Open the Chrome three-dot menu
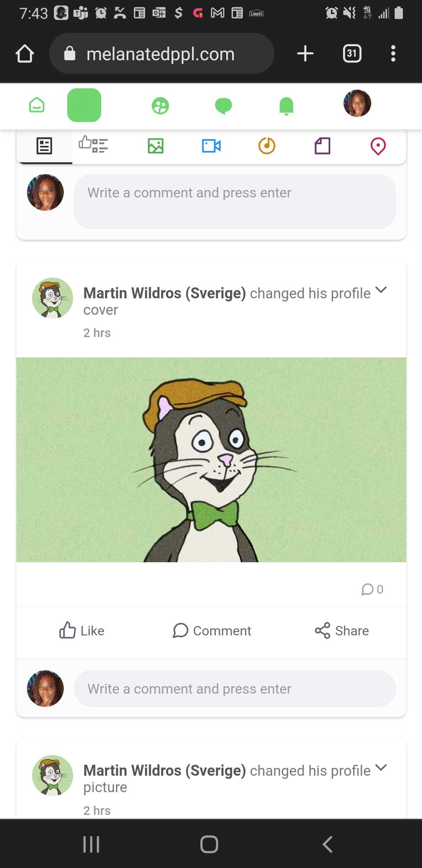Viewport: 422px width, 868px height. pyautogui.click(x=393, y=54)
